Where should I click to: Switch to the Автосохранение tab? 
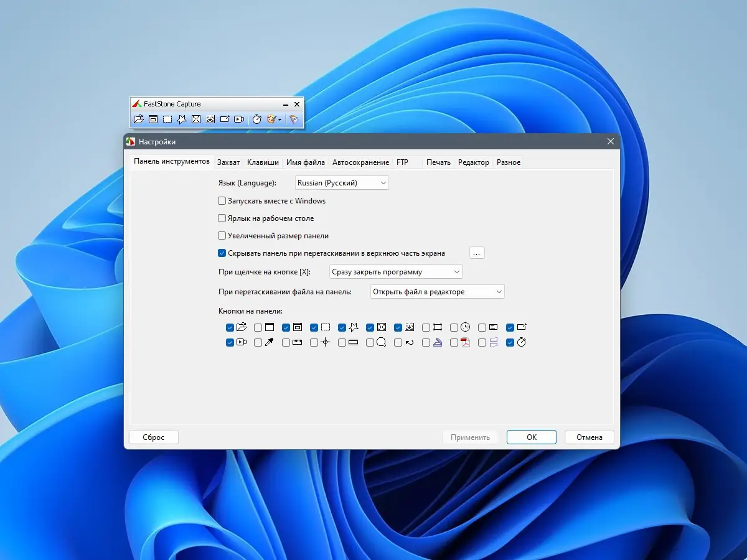pos(360,162)
